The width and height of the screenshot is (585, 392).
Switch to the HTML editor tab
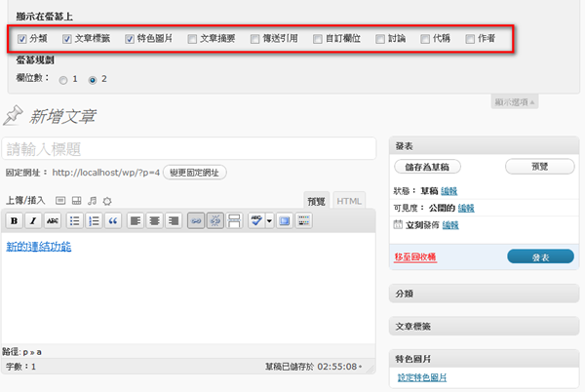[x=349, y=202]
